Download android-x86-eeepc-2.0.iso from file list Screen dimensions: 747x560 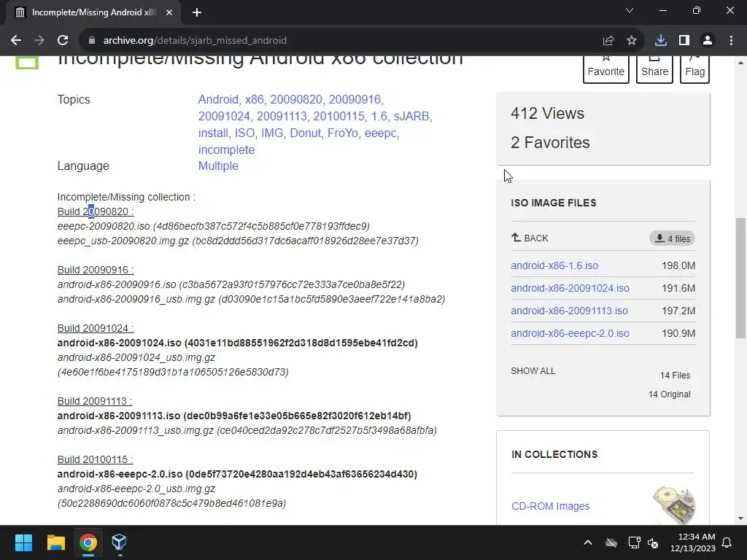pos(570,333)
